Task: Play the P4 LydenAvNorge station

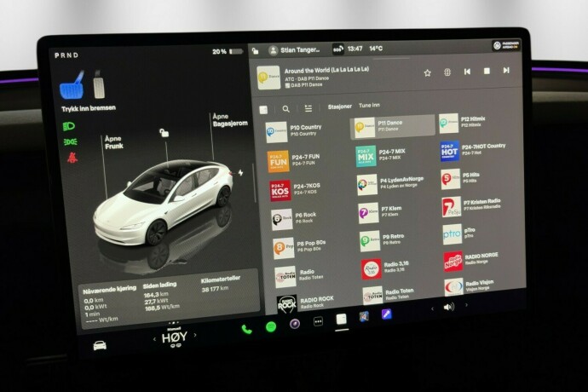Action: point(391,183)
